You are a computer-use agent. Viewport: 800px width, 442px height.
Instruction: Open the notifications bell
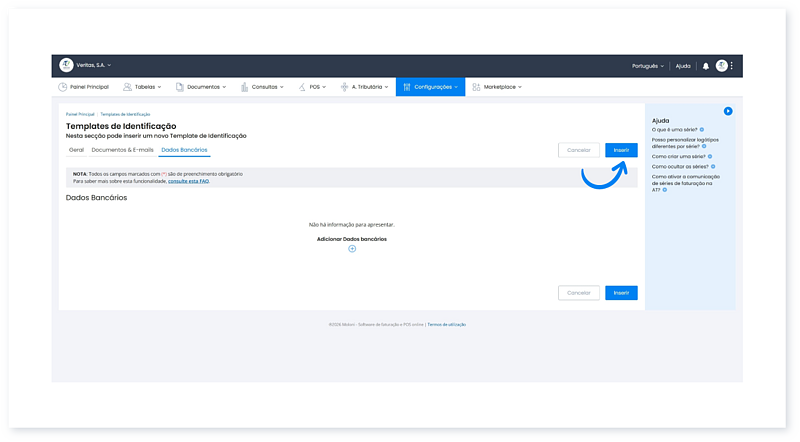[706, 66]
